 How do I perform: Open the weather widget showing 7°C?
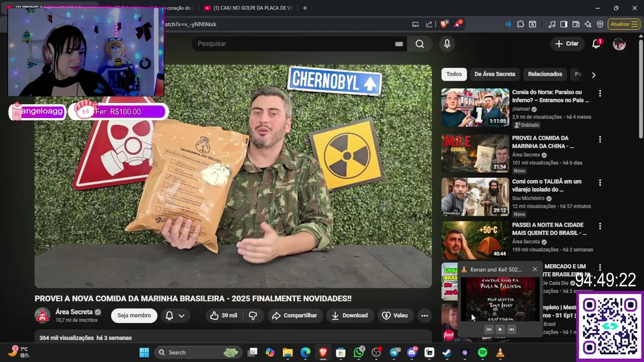click(19, 352)
